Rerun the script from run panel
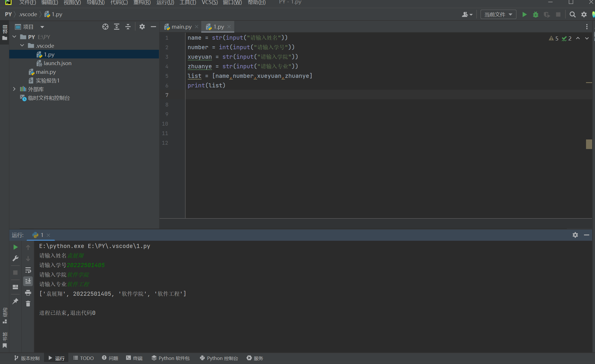 pyautogui.click(x=16, y=247)
